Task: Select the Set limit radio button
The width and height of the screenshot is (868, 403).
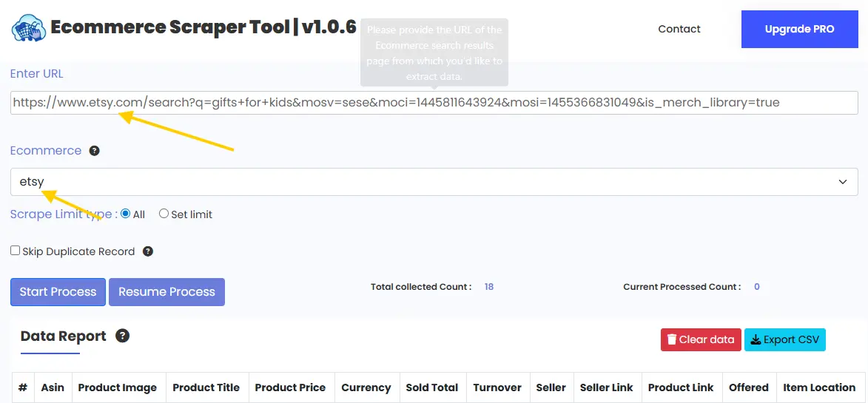Action: pos(164,214)
